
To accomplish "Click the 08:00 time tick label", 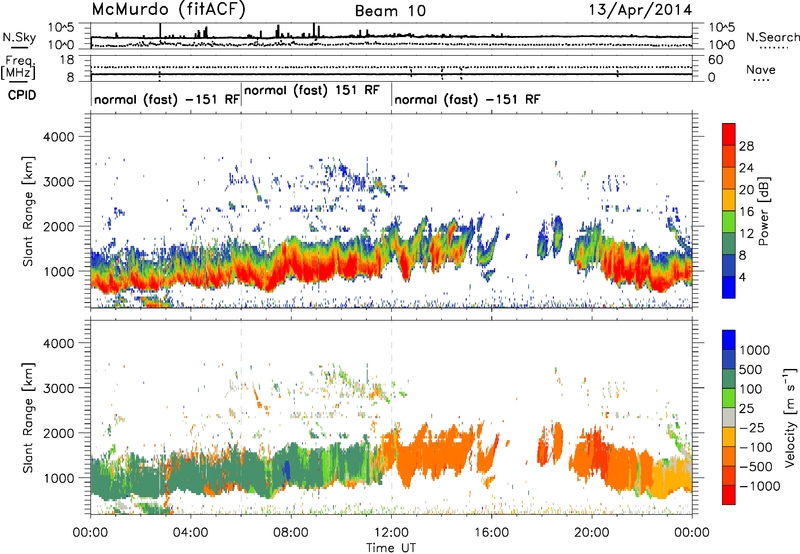I will [291, 533].
